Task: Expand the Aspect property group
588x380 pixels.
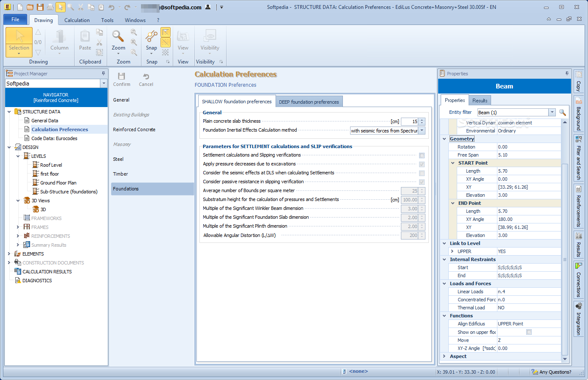Action: pos(444,356)
